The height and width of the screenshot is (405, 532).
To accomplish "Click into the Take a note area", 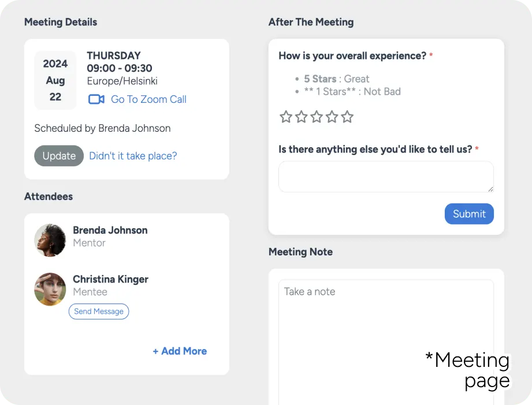I will click(x=386, y=342).
